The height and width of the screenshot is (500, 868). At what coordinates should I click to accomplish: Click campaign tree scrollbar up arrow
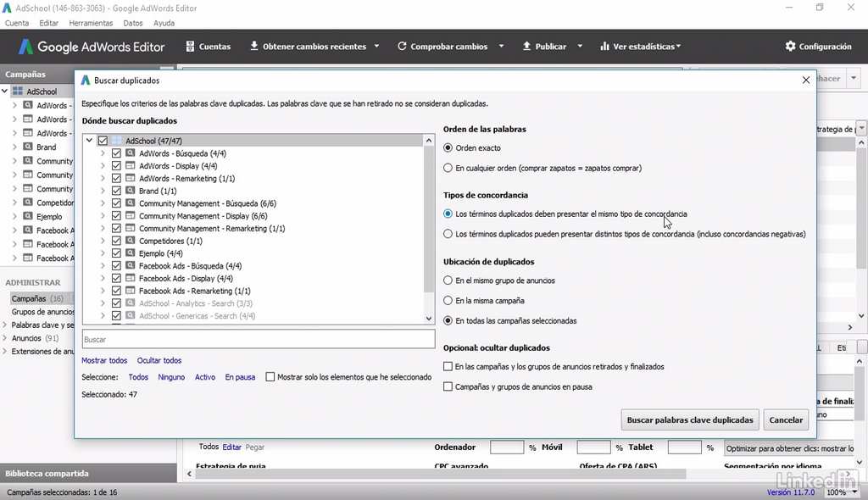[x=428, y=141]
